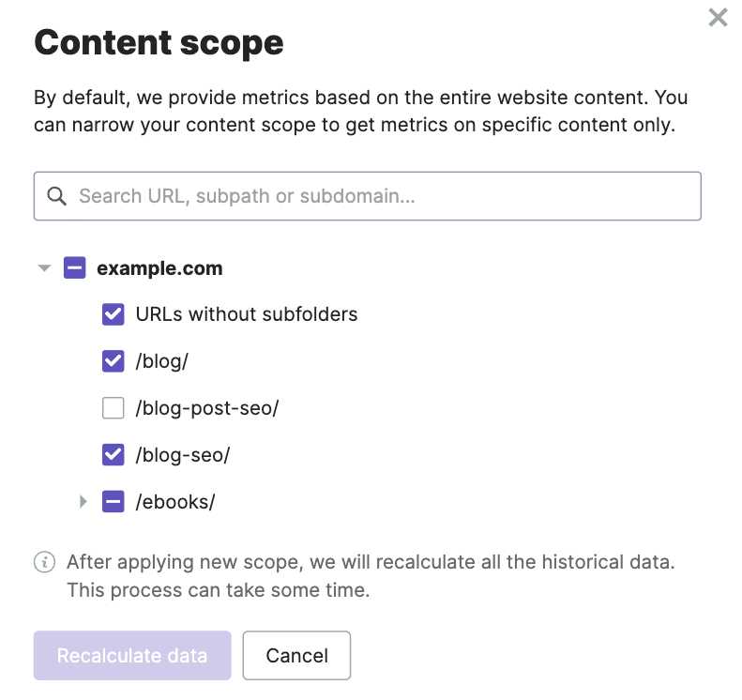Uncheck URLs without subfolders checkbox
742x700 pixels.
[x=113, y=314]
